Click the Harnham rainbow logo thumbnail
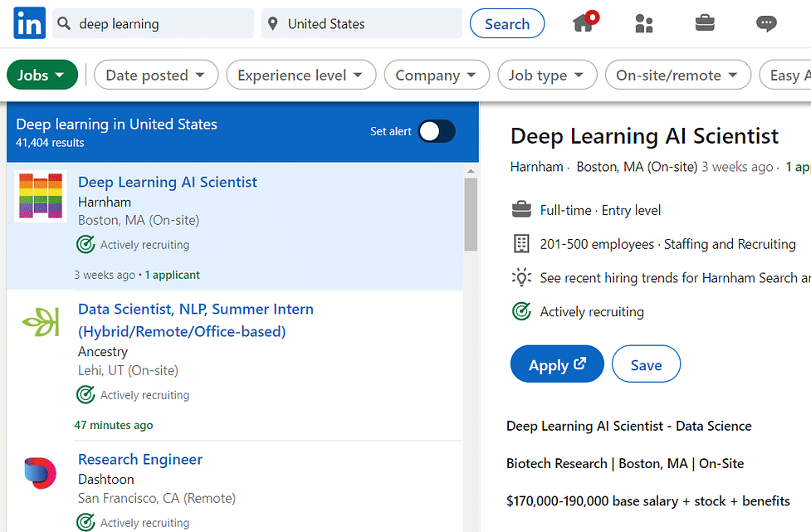The height and width of the screenshot is (532, 811). click(x=41, y=196)
